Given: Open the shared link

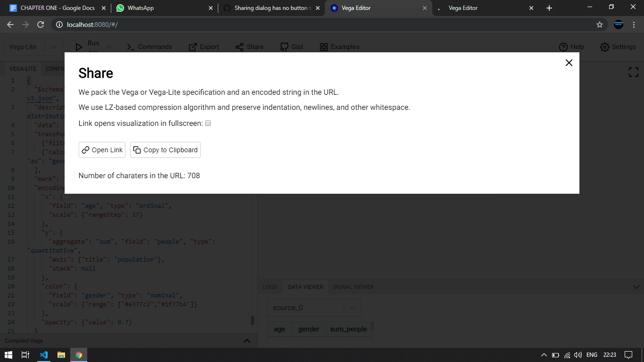Looking at the screenshot, I should tap(102, 150).
